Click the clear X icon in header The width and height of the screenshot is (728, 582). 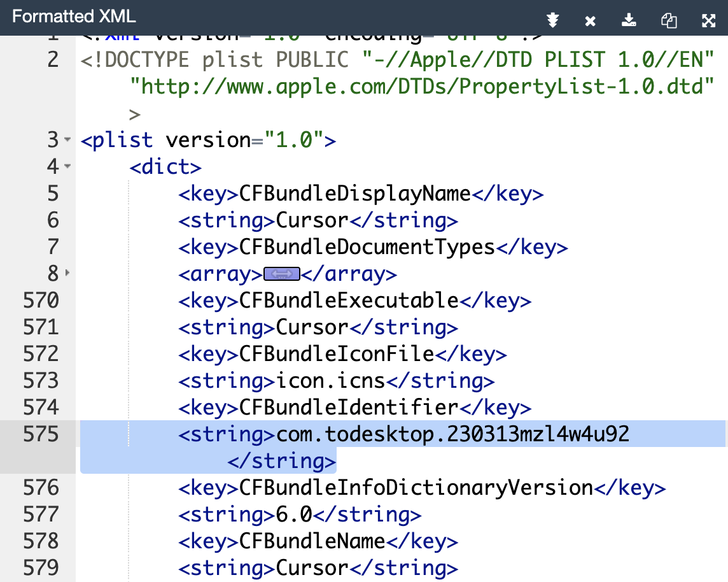tap(590, 21)
